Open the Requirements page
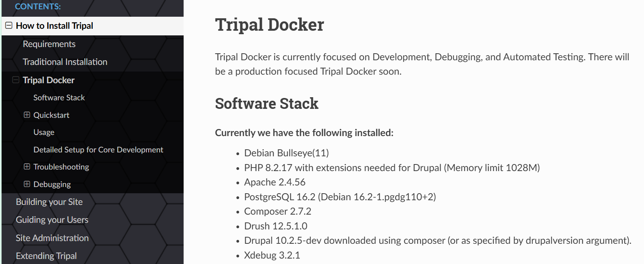Viewport: 644px width, 264px height. click(49, 44)
